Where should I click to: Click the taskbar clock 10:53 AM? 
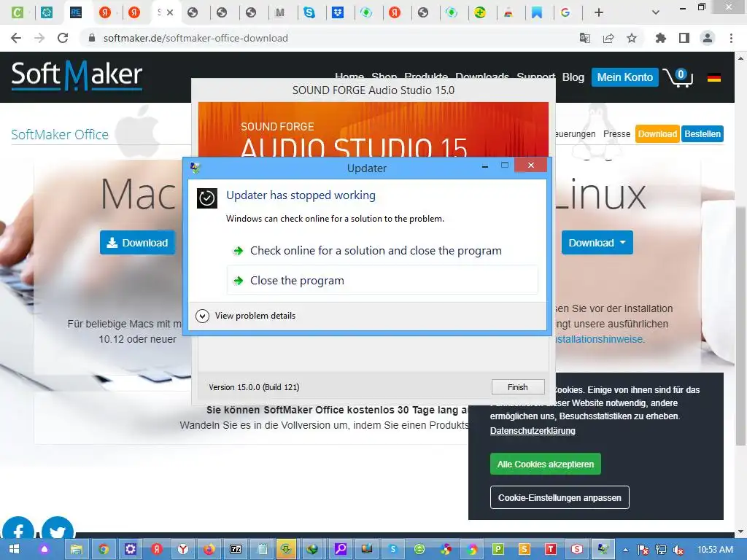pyautogui.click(x=715, y=550)
